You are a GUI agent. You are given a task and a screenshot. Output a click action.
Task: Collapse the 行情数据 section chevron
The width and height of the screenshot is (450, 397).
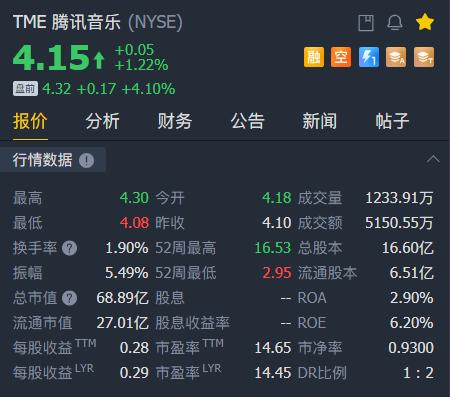[x=433, y=159]
